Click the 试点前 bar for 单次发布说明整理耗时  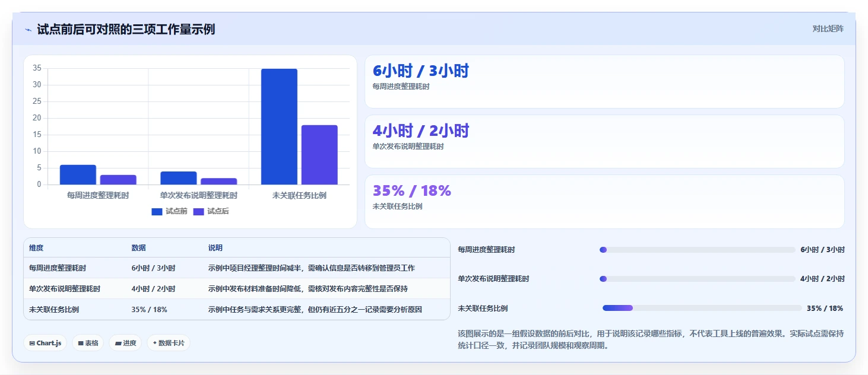(179, 178)
